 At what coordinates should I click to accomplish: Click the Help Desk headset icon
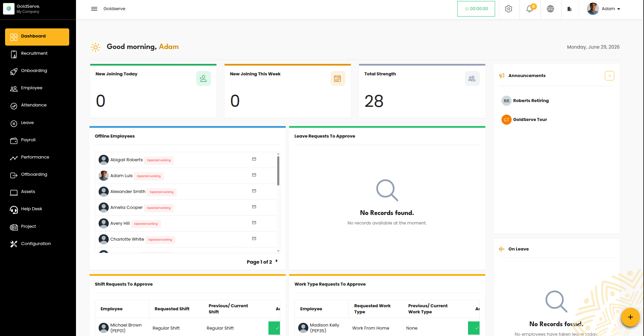click(x=14, y=210)
